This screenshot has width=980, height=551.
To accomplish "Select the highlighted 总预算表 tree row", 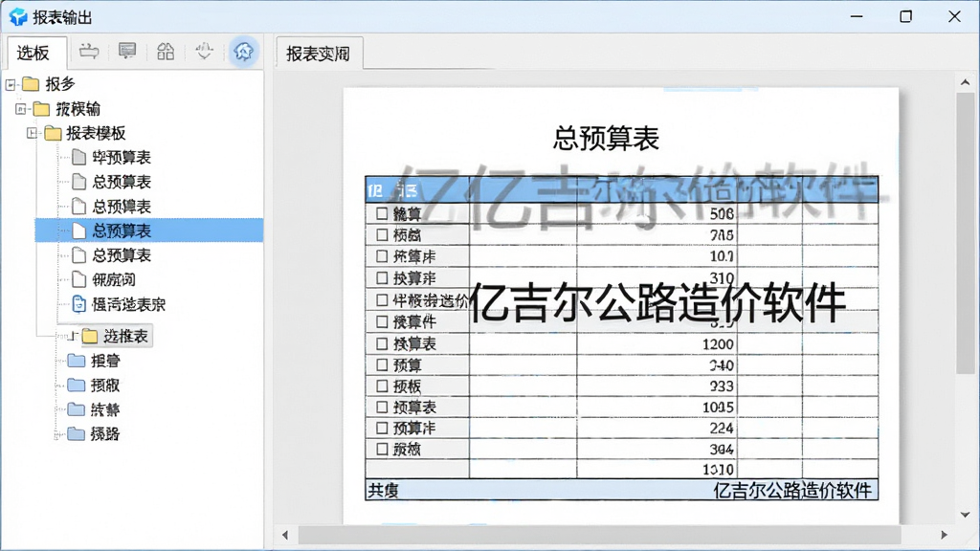I will point(148,231).
